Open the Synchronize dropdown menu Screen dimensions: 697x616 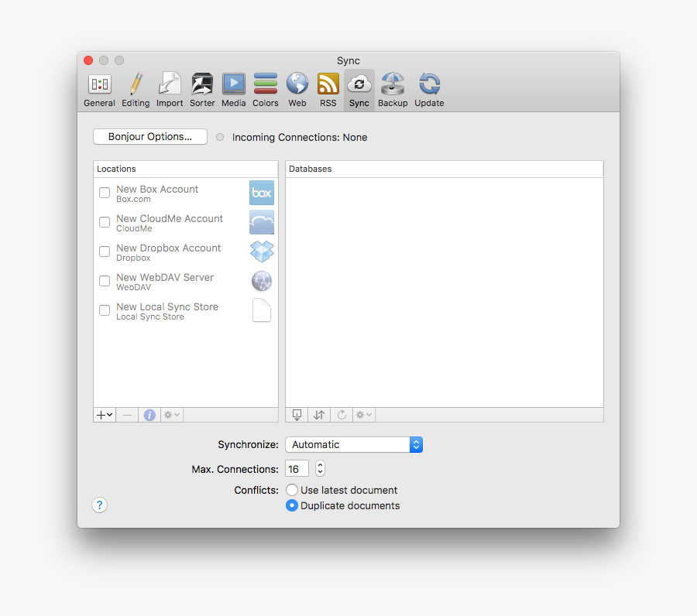coord(354,444)
